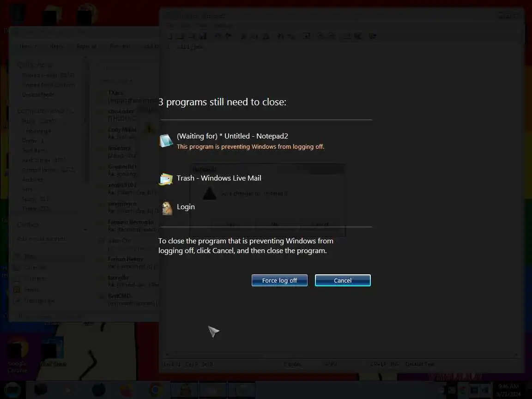Select the Login program icon
Image resolution: width=532 pixels, height=399 pixels.
pyautogui.click(x=167, y=208)
